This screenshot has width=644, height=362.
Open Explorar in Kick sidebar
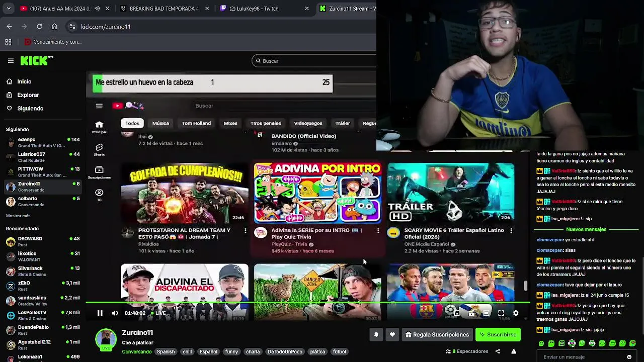pyautogui.click(x=28, y=95)
